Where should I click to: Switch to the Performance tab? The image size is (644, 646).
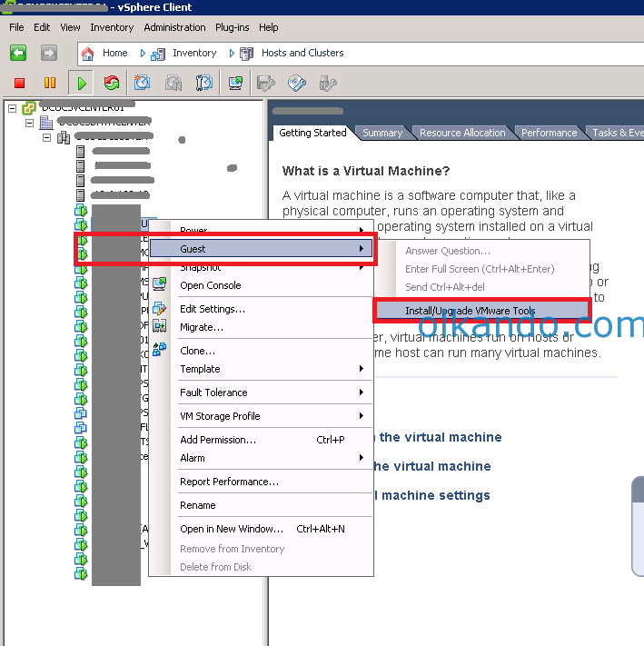(549, 133)
